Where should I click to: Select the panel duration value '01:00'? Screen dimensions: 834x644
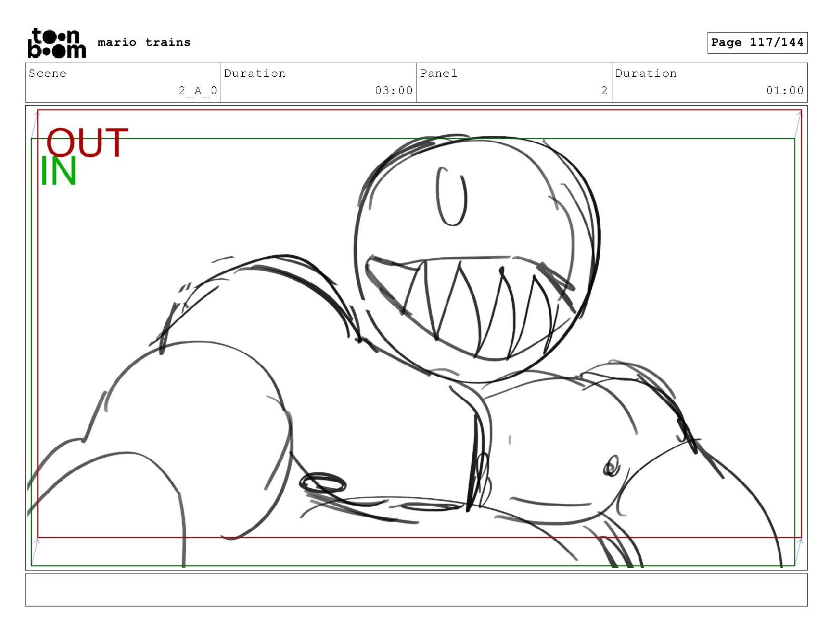click(785, 90)
